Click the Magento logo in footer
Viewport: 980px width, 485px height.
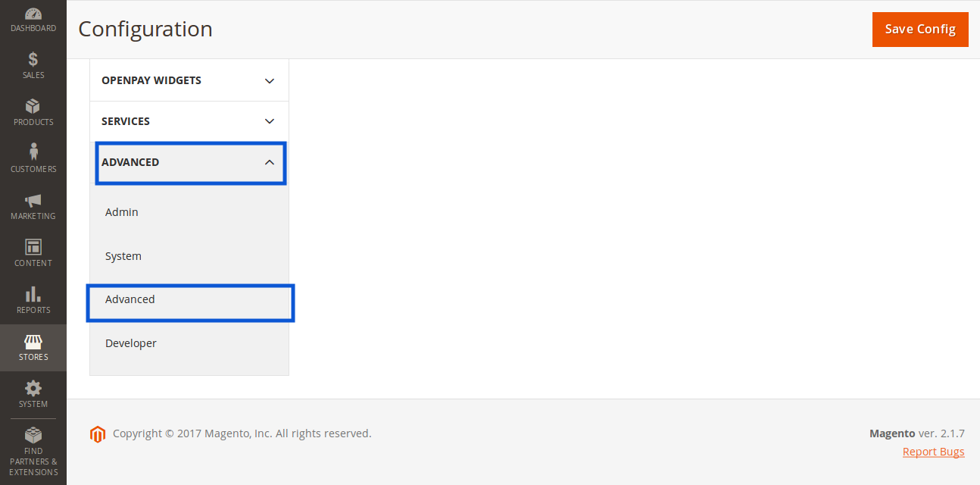tap(97, 434)
